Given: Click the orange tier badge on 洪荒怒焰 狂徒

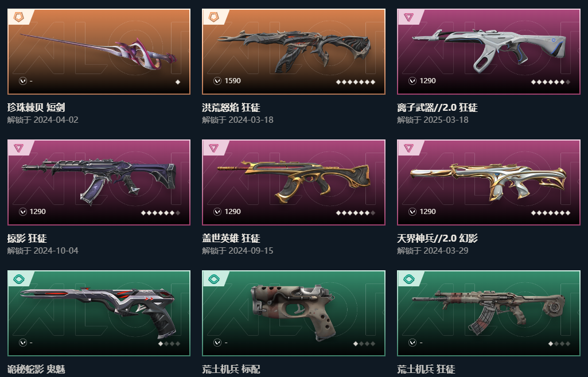Looking at the screenshot, I should [x=213, y=17].
